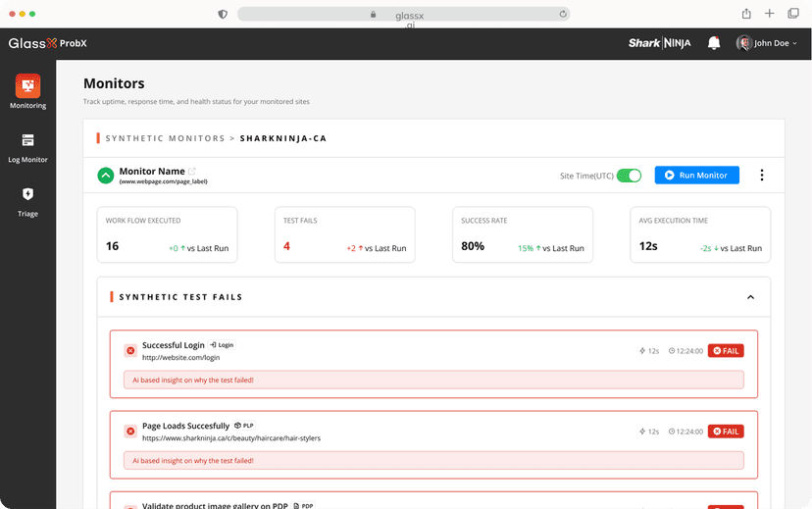Click the Login tag on Successful Login
Screen dimensions: 812x509
(222, 345)
